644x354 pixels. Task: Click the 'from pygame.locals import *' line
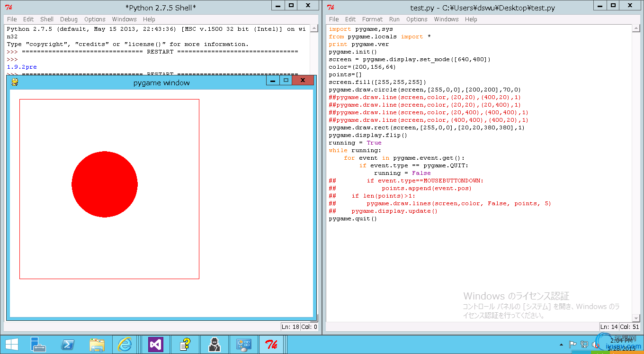[x=379, y=36]
